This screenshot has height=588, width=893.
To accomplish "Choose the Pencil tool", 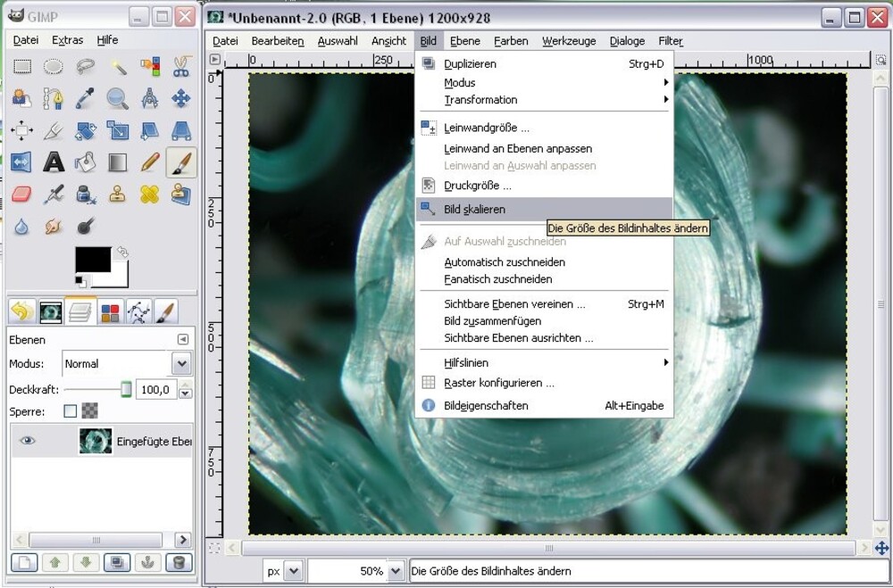I will (150, 162).
